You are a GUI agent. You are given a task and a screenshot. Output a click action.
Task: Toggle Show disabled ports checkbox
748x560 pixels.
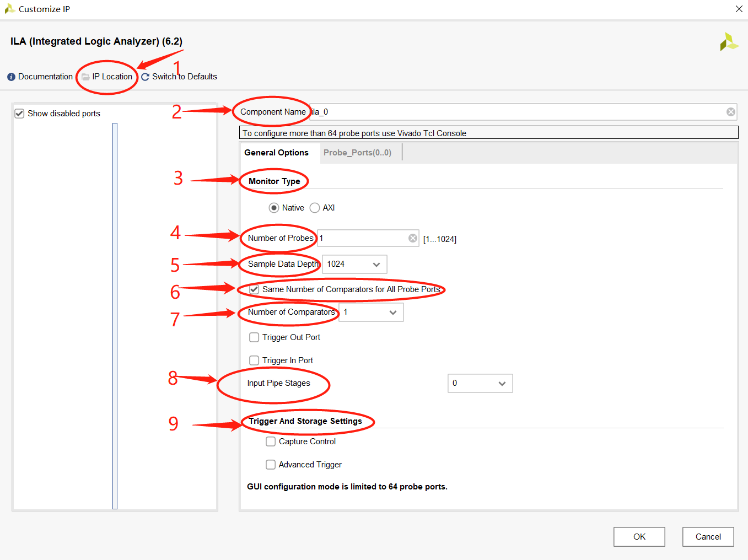click(x=19, y=114)
